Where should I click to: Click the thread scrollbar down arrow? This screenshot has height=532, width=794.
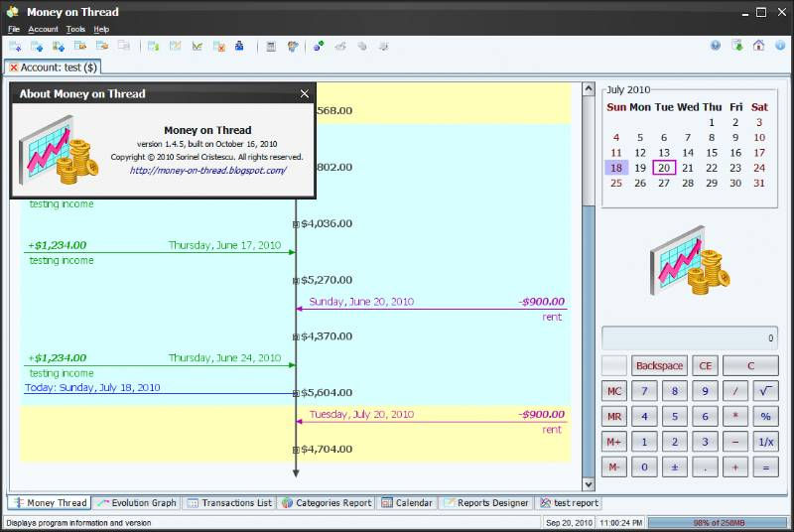588,484
